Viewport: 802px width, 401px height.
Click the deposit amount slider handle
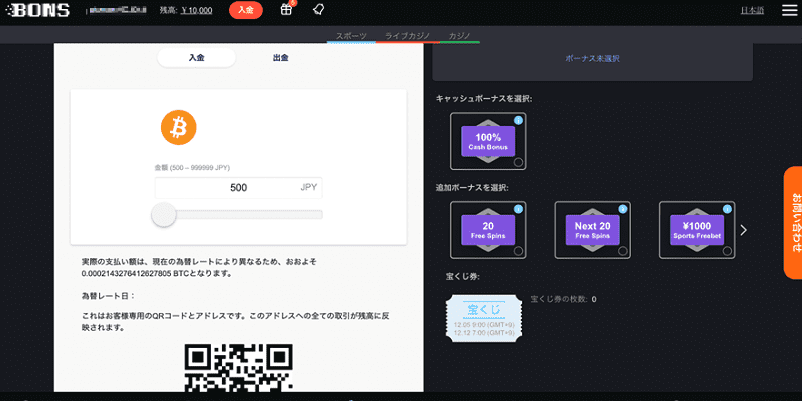tap(164, 215)
